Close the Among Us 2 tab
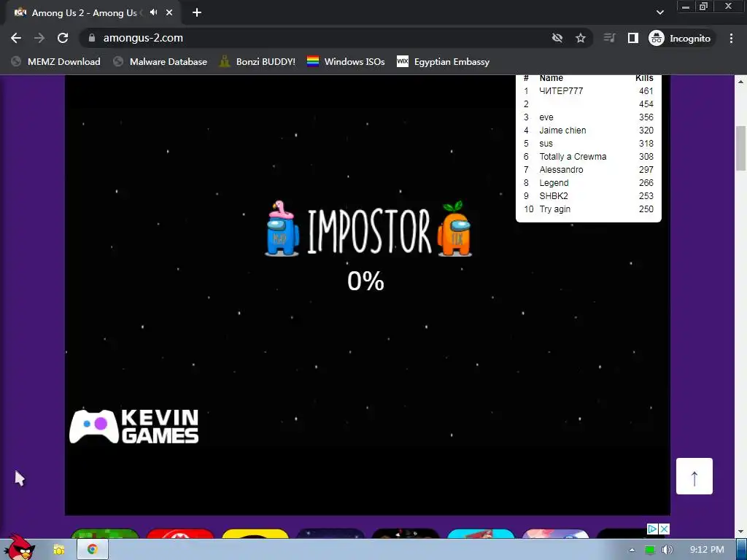 pyautogui.click(x=169, y=13)
